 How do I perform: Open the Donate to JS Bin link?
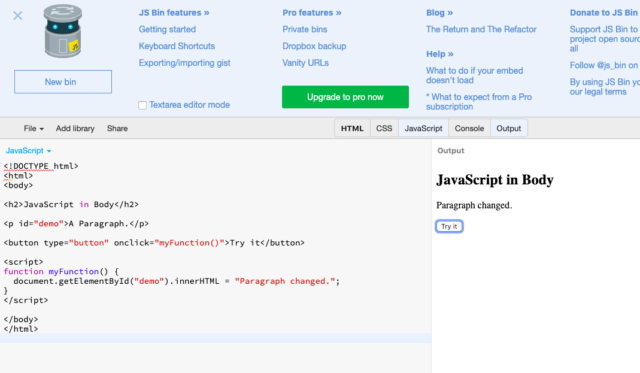pyautogui.click(x=604, y=13)
